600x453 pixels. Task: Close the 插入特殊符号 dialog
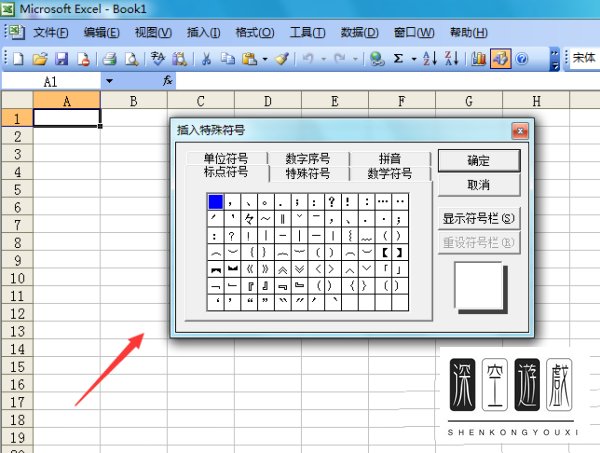click(520, 131)
